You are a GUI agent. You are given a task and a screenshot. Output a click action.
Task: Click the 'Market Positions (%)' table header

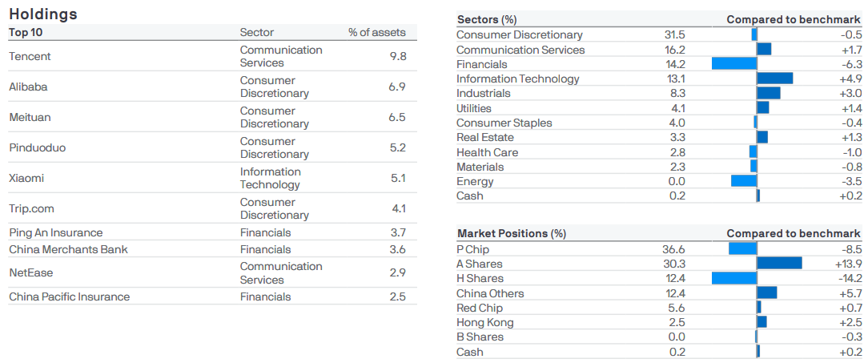[x=512, y=233]
